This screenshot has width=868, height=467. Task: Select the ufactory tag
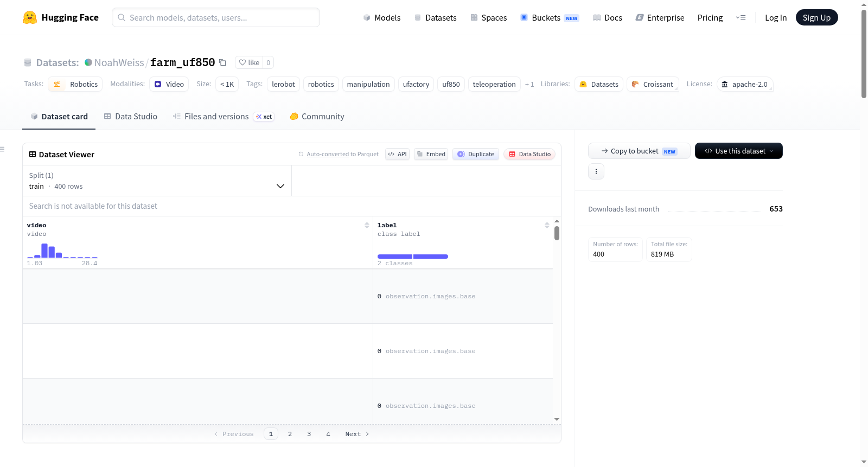coord(416,84)
